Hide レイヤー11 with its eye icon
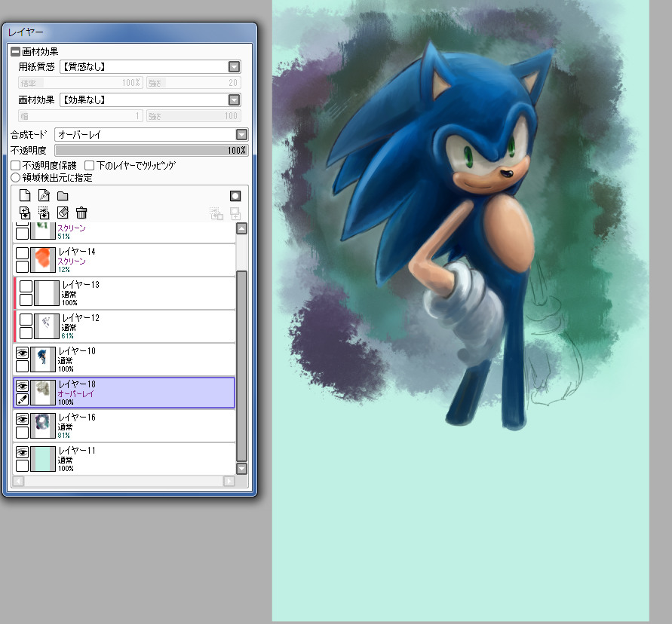Viewport: 672px width, 624px height. [23, 452]
